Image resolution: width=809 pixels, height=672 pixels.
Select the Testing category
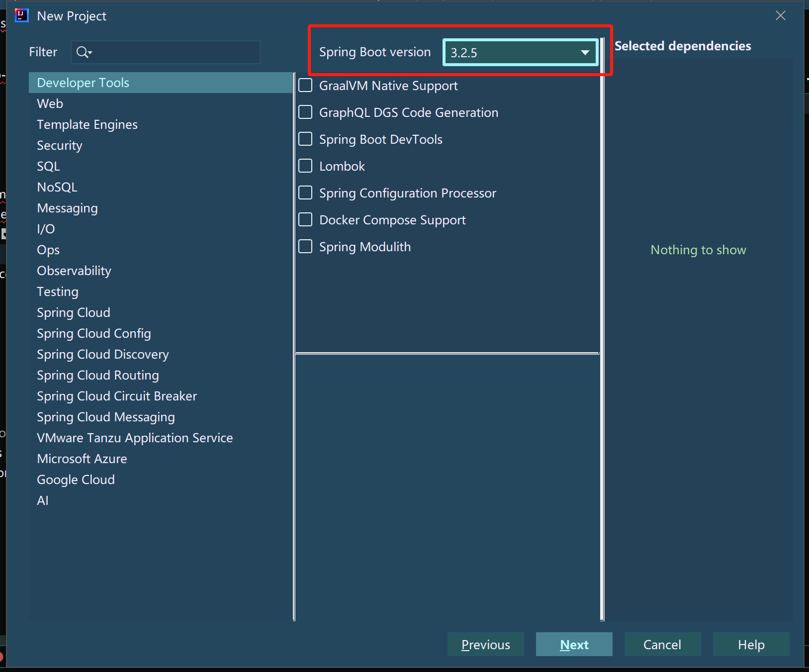coord(161,291)
